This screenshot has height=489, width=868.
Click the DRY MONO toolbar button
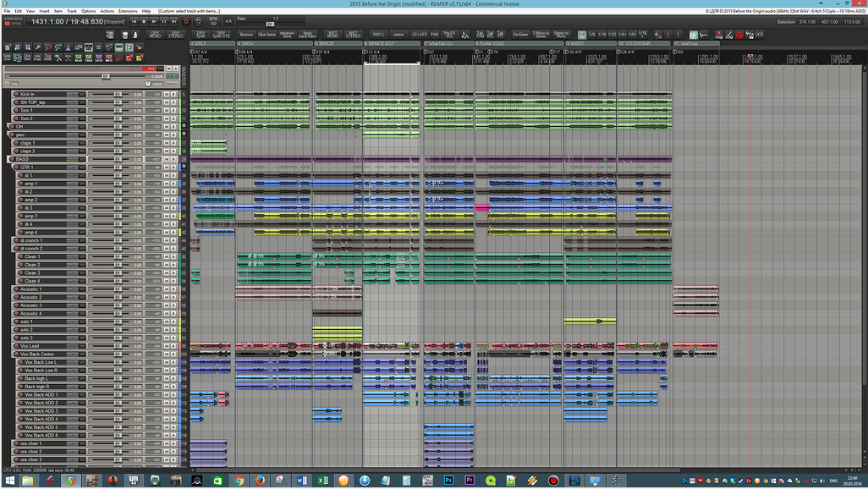point(155,35)
